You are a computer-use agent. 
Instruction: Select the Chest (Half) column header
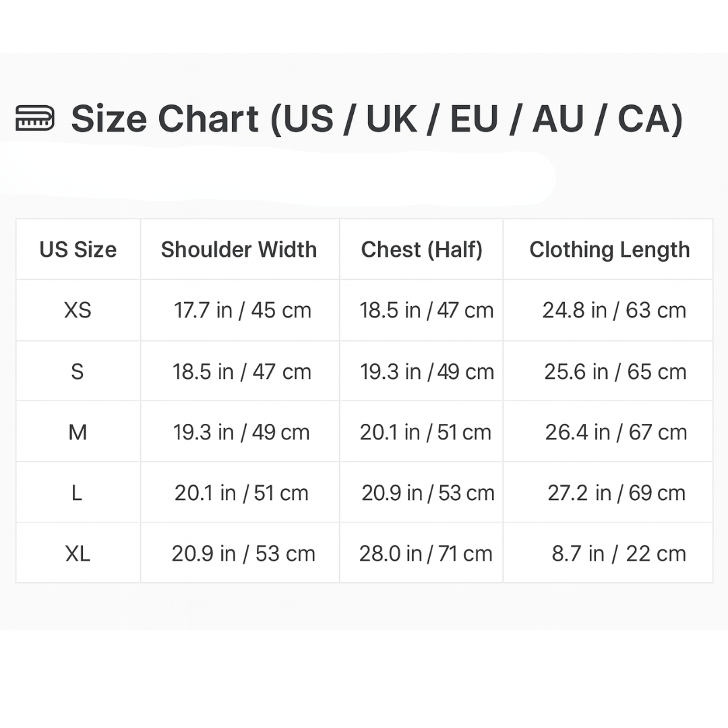[422, 249]
